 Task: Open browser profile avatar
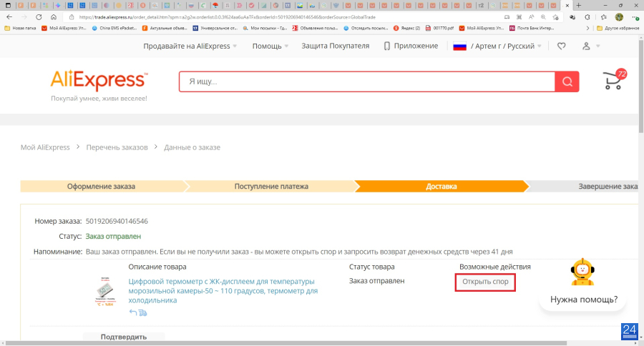point(620,17)
